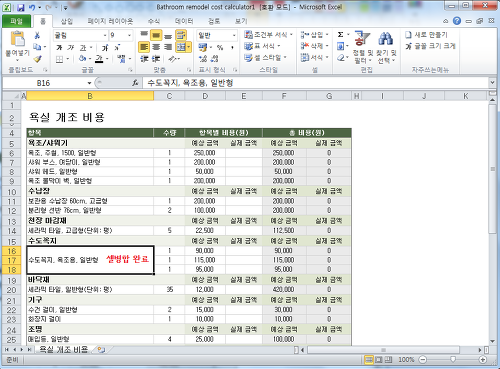Viewport: 500px width, 369px height.
Task: Click the Copy icon in clipboard group
Action: click(x=37, y=47)
